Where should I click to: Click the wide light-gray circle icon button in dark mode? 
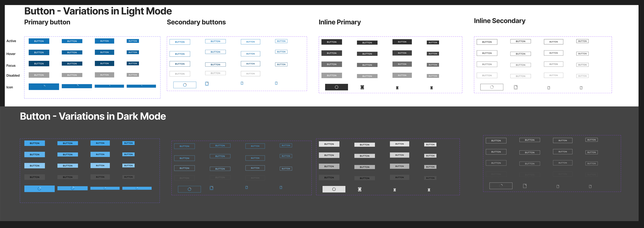(x=334, y=189)
